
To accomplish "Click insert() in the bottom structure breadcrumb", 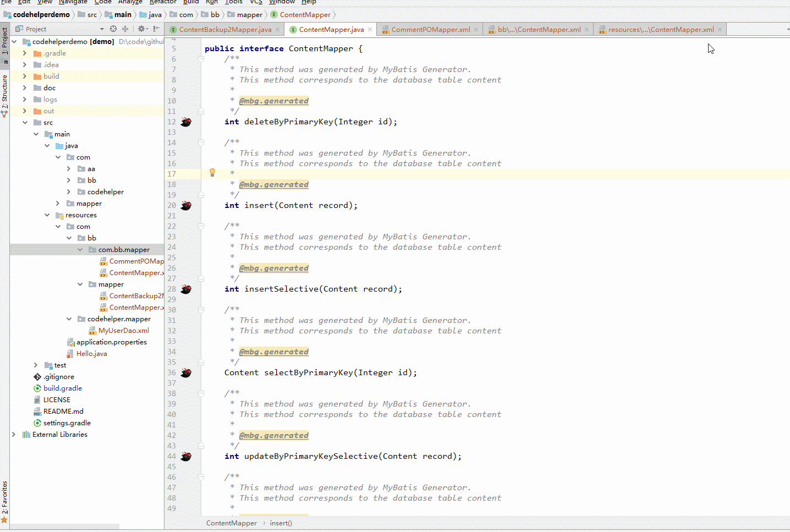I will click(x=281, y=523).
